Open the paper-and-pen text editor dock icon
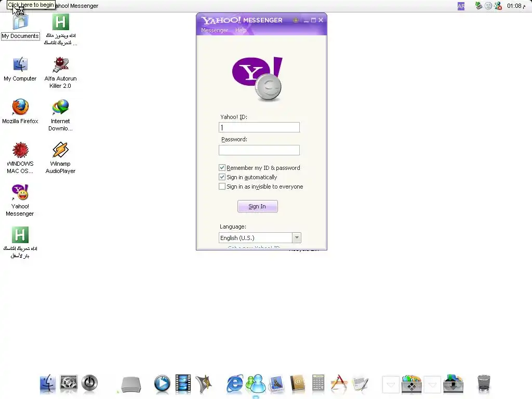532x399 pixels. point(360,384)
